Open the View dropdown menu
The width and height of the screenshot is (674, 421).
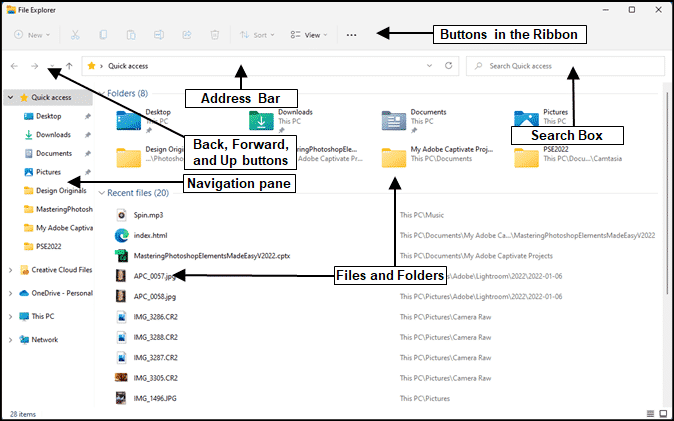[x=309, y=35]
